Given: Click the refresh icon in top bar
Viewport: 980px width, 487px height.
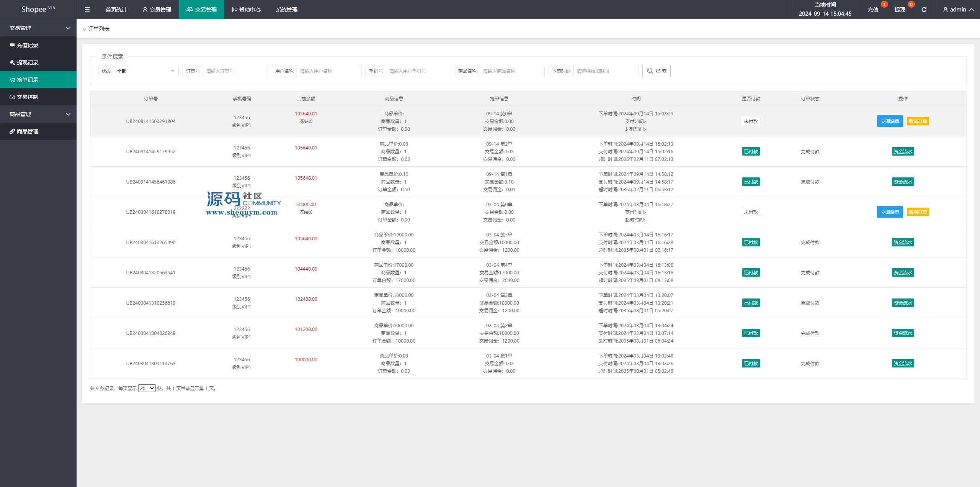Looking at the screenshot, I should pyautogui.click(x=924, y=10).
